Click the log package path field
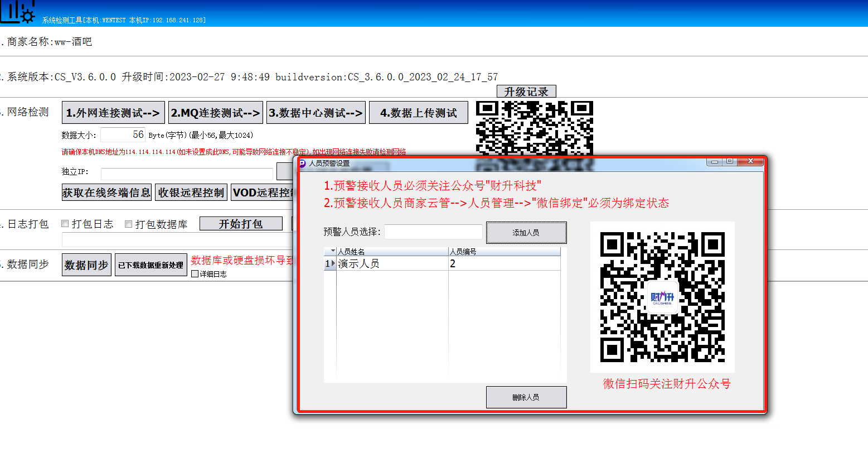 (177, 240)
